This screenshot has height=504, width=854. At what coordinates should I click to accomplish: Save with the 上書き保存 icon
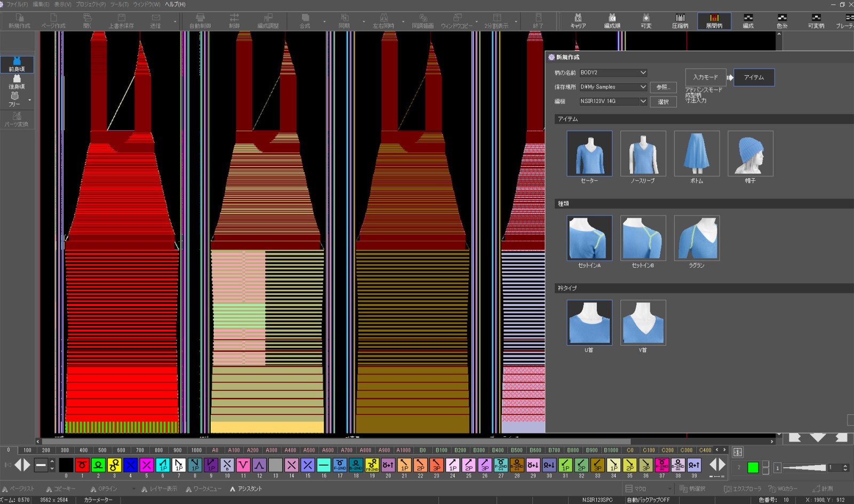coord(121,21)
